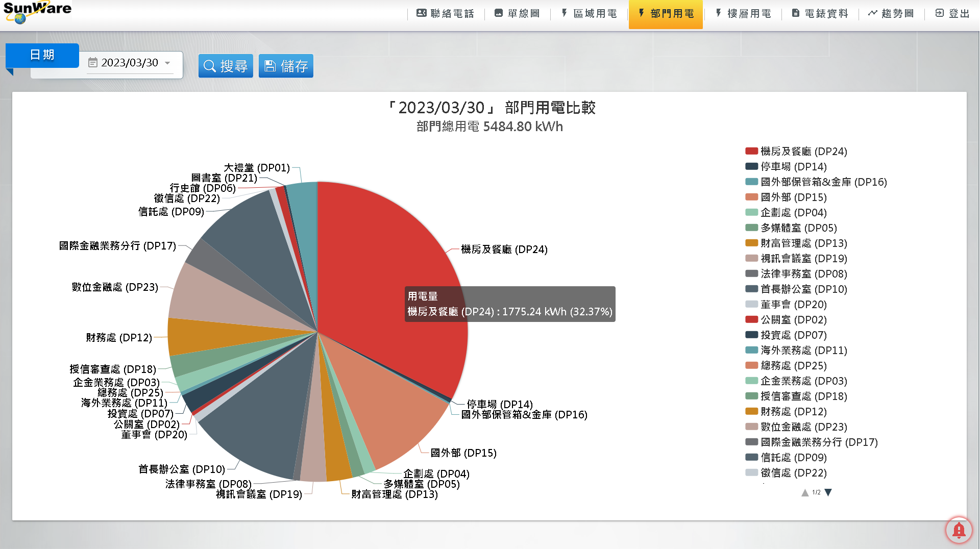Click the meter data document icon
This screenshot has width=980, height=549.
(x=795, y=13)
